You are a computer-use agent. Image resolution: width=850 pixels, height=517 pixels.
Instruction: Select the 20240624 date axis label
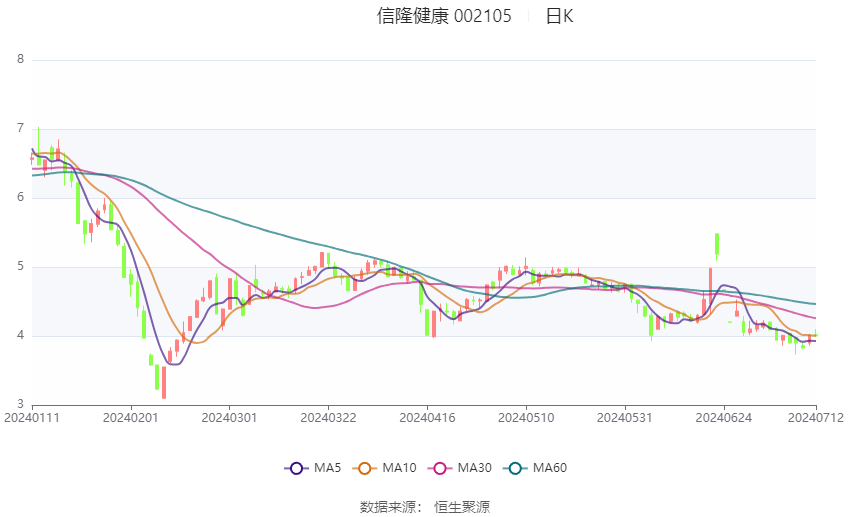[x=724, y=418]
